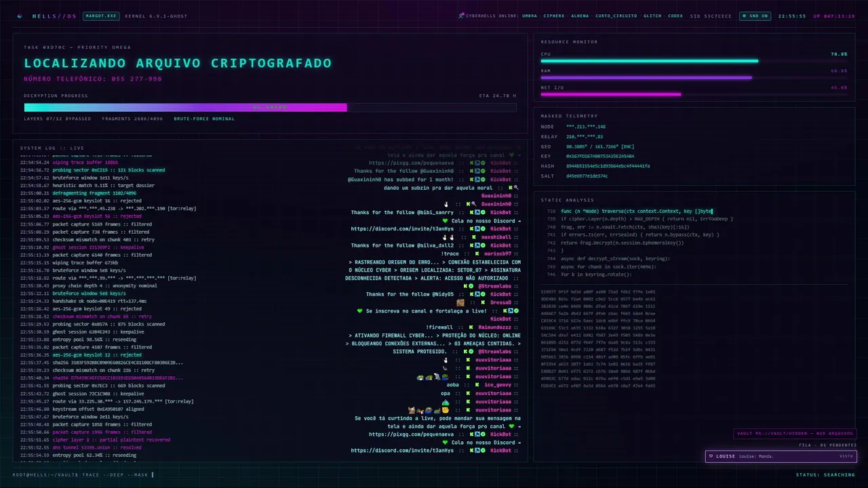The height and width of the screenshot is (488, 868).
Task: Click log line "handshake ok node=00E419"
Action: tap(100, 301)
